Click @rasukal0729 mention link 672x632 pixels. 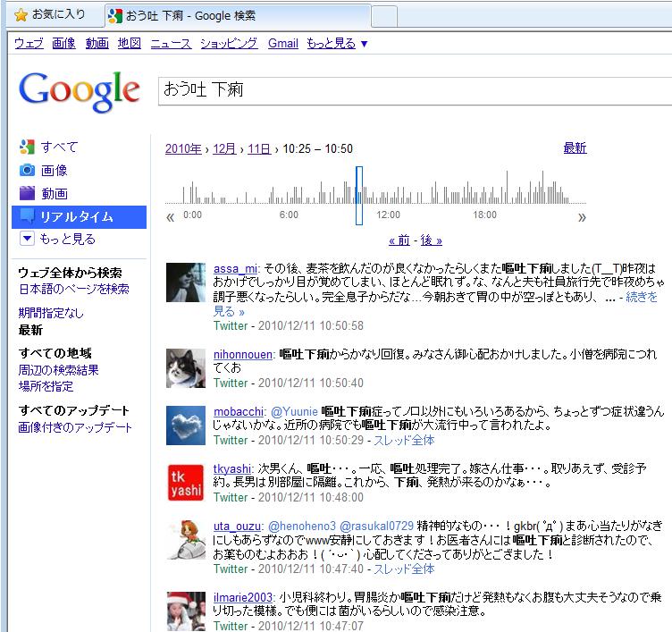pos(377,527)
